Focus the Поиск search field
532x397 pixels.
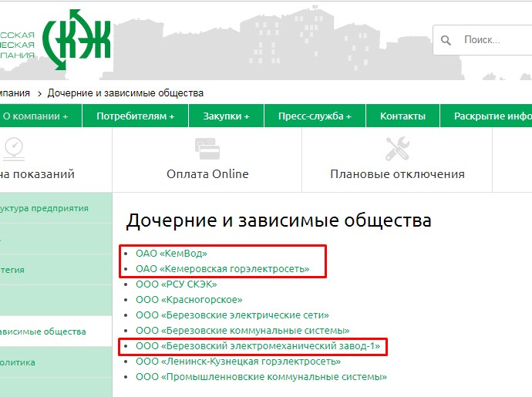[x=483, y=40]
